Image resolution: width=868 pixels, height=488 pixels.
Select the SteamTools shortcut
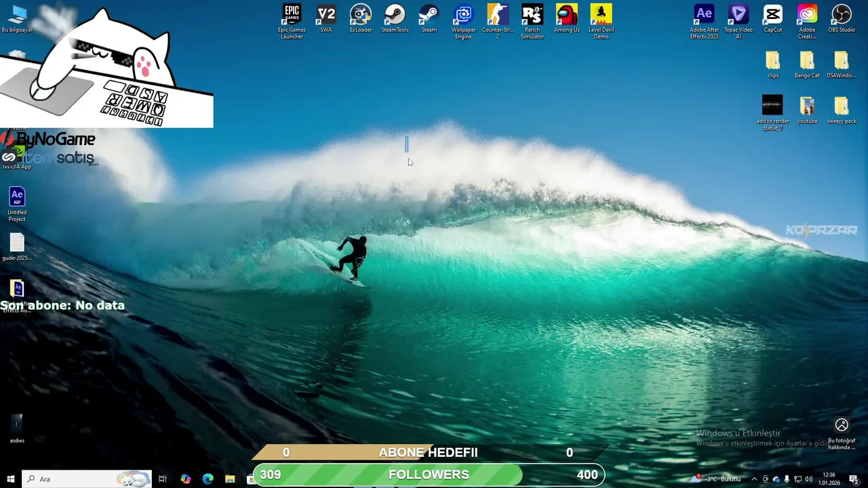pyautogui.click(x=395, y=19)
